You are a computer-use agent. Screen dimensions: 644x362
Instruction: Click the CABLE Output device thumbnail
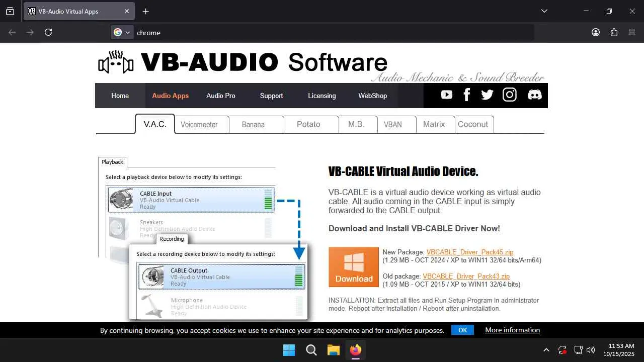[152, 277]
